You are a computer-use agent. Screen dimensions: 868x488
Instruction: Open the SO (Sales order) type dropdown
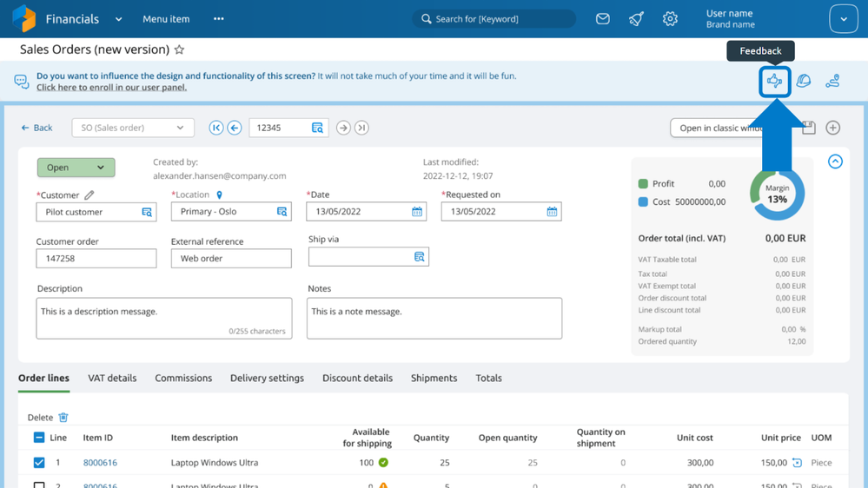133,128
